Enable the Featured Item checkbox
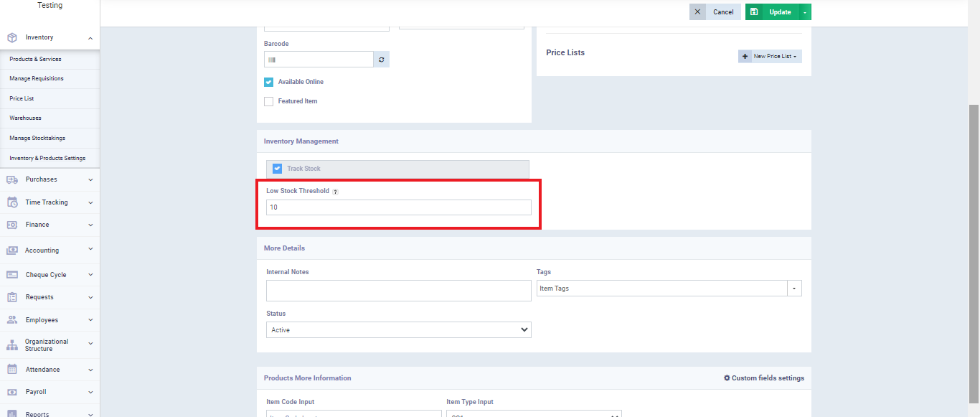The width and height of the screenshot is (980, 417). pos(269,101)
